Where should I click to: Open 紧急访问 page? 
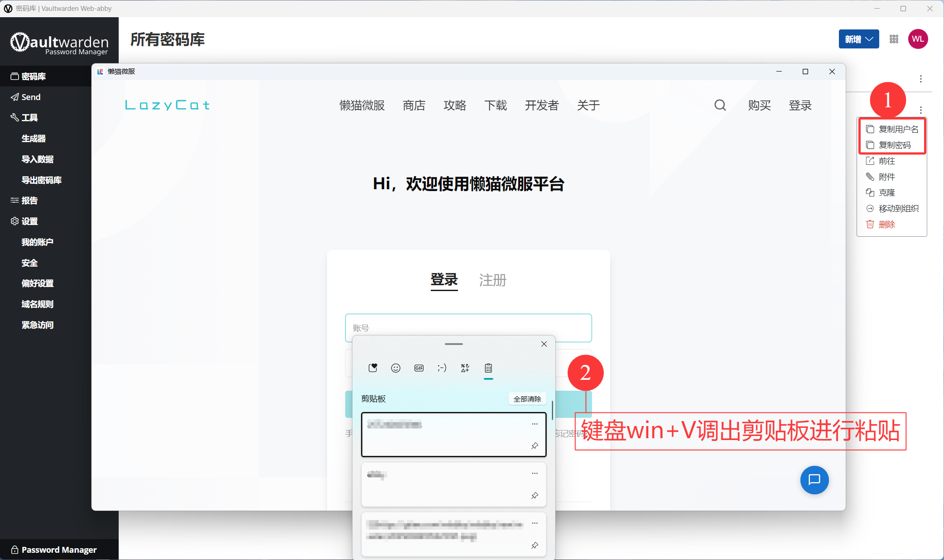(37, 325)
